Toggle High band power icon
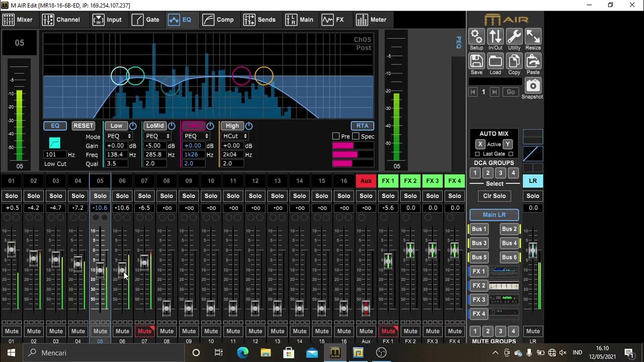Viewport: 644px width, 362px height. coord(249,126)
